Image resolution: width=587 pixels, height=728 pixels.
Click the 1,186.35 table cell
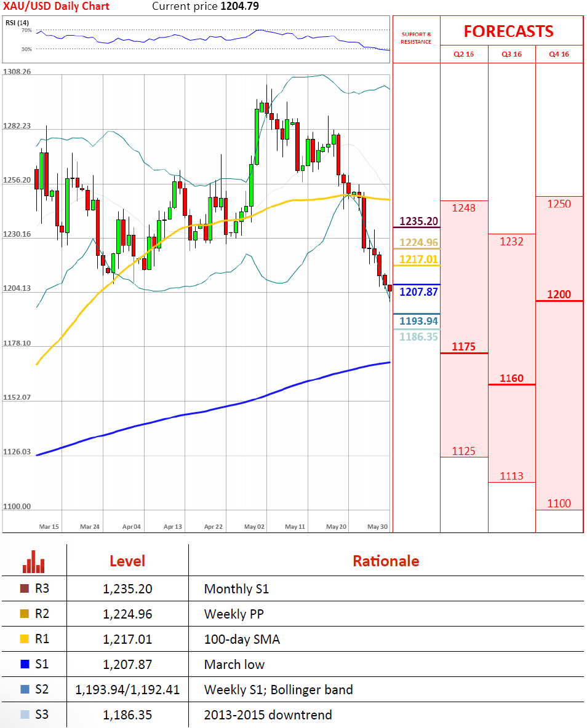[x=127, y=714]
